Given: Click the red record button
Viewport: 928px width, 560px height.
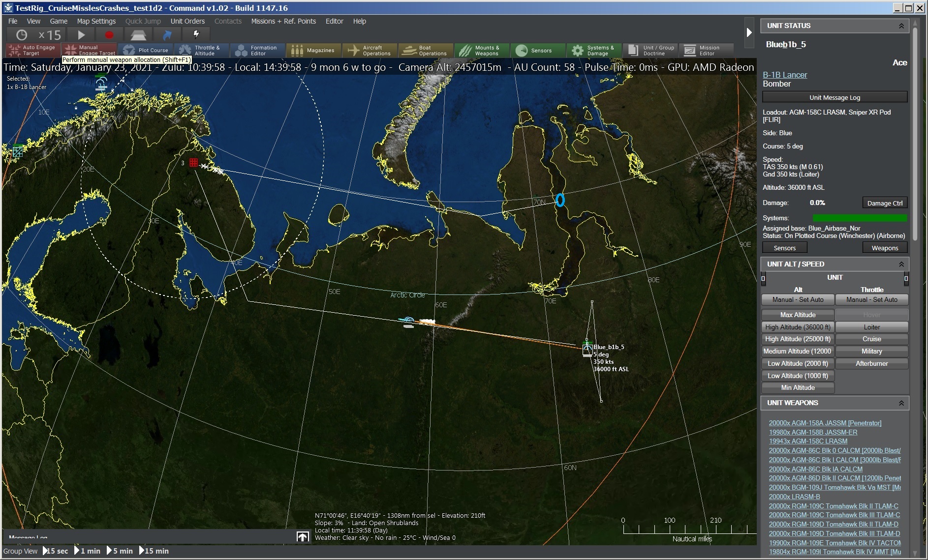Looking at the screenshot, I should pyautogui.click(x=109, y=35).
